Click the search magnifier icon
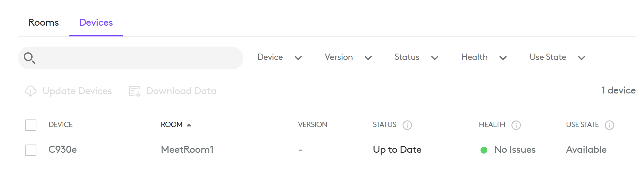Viewport: 644px width, 174px height. (x=29, y=58)
